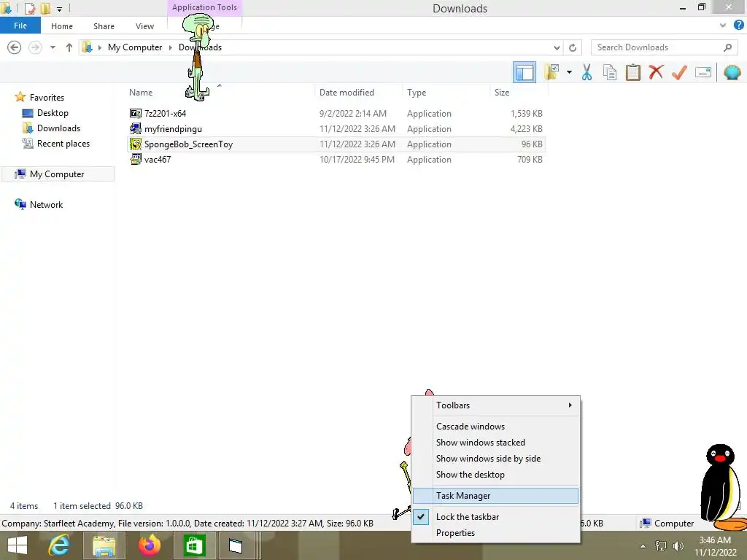The width and height of the screenshot is (747, 560).
Task: Go up one folder level
Action: click(69, 47)
